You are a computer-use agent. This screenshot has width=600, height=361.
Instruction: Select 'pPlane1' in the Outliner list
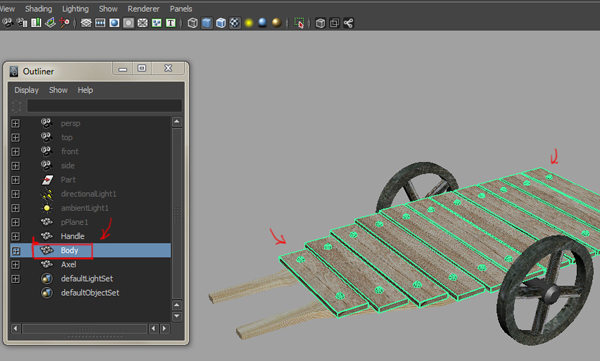coord(74,222)
